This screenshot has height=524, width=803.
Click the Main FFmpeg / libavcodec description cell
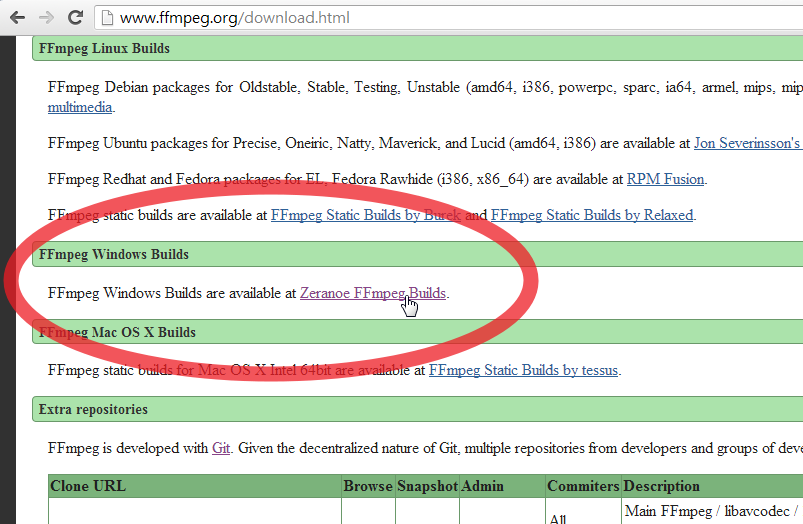pos(712,511)
